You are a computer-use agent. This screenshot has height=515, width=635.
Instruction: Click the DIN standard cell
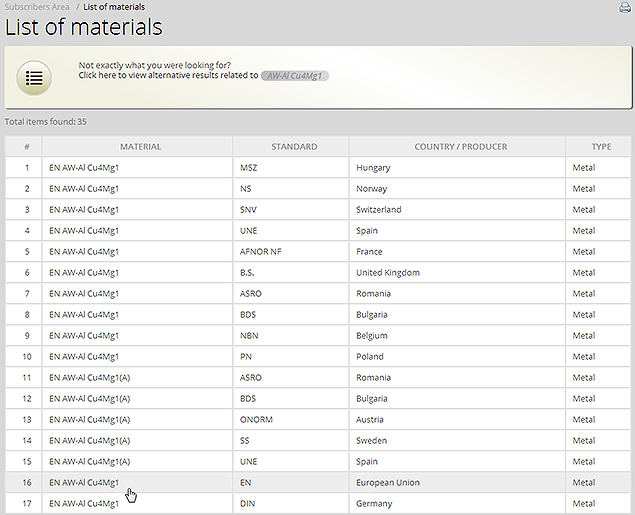click(x=291, y=504)
